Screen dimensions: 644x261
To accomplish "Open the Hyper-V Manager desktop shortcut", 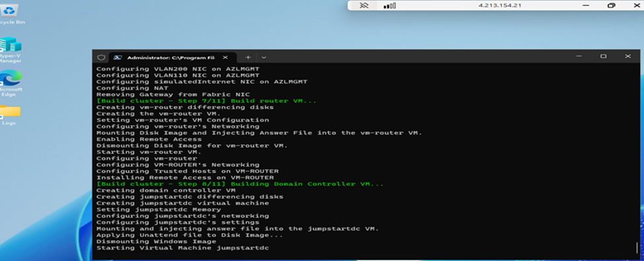I will [10, 50].
